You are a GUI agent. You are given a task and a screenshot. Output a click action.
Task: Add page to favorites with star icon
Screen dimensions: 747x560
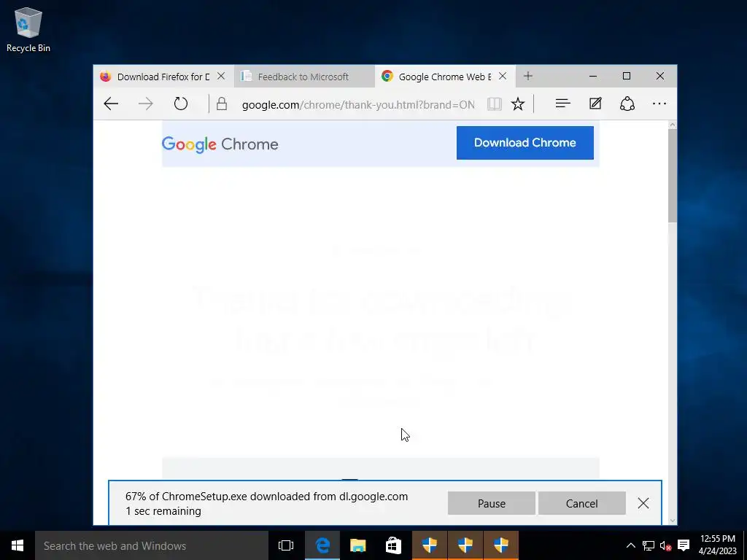click(x=518, y=104)
